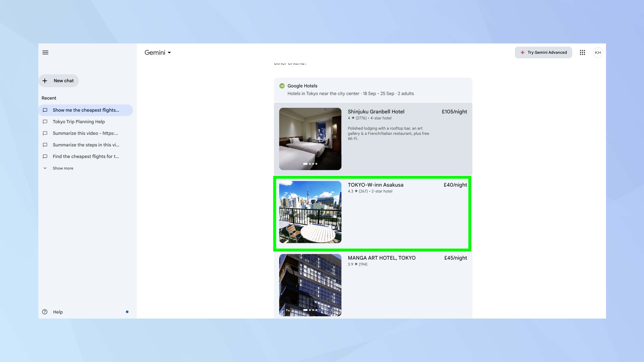Click the Help icon in sidebar
644x362 pixels.
[45, 312]
